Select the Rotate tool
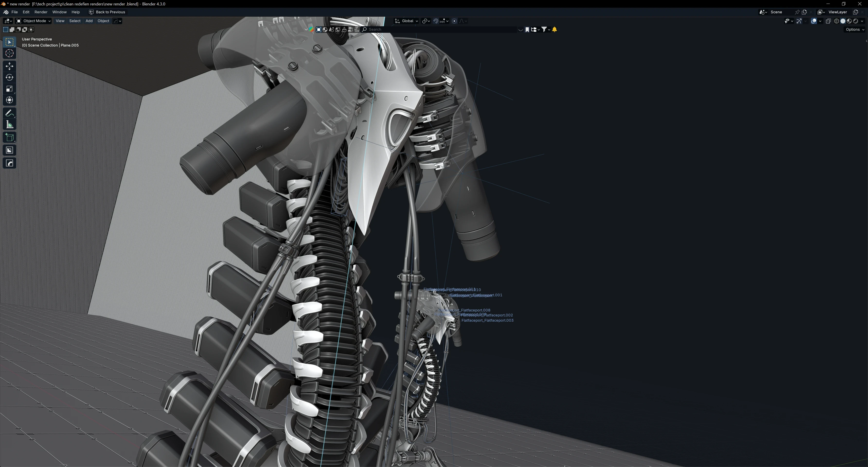868x467 pixels. [9, 78]
